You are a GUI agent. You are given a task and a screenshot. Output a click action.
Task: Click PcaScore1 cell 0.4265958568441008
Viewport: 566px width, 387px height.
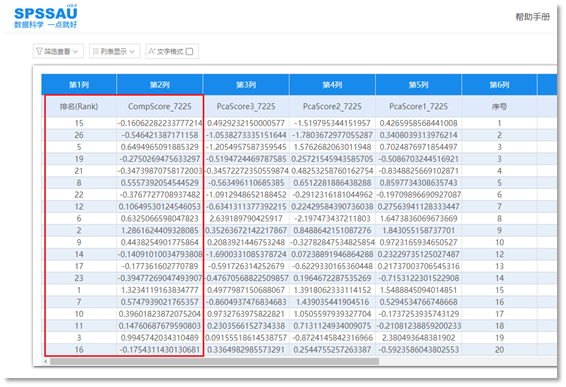[x=418, y=123]
